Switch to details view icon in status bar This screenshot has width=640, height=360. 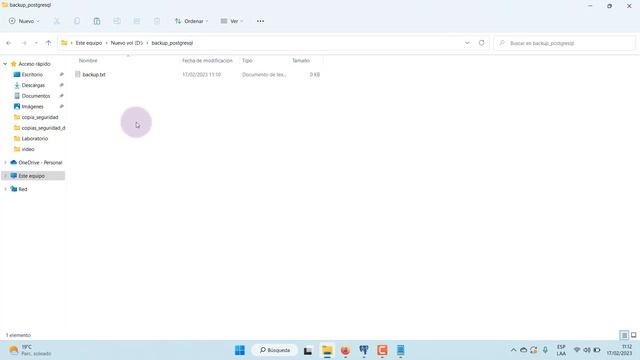click(624, 335)
